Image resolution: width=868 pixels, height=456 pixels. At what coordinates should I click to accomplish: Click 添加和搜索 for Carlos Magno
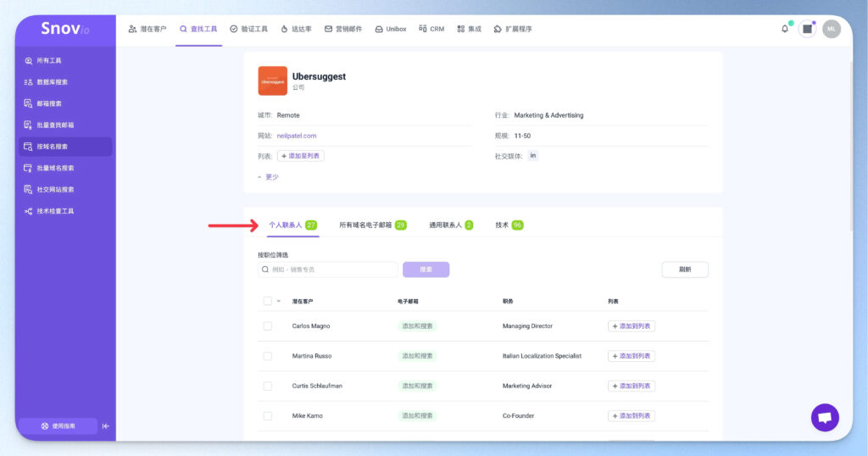click(x=417, y=326)
